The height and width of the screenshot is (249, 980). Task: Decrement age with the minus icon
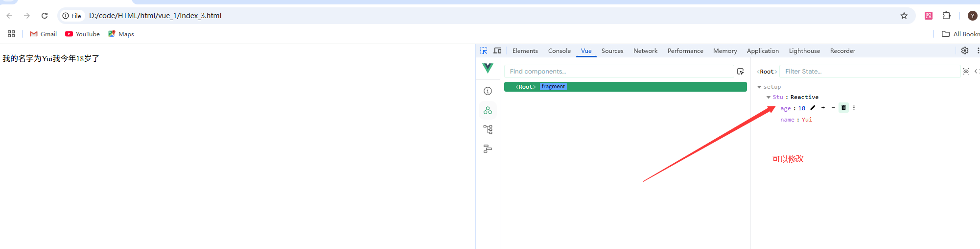[833, 108]
